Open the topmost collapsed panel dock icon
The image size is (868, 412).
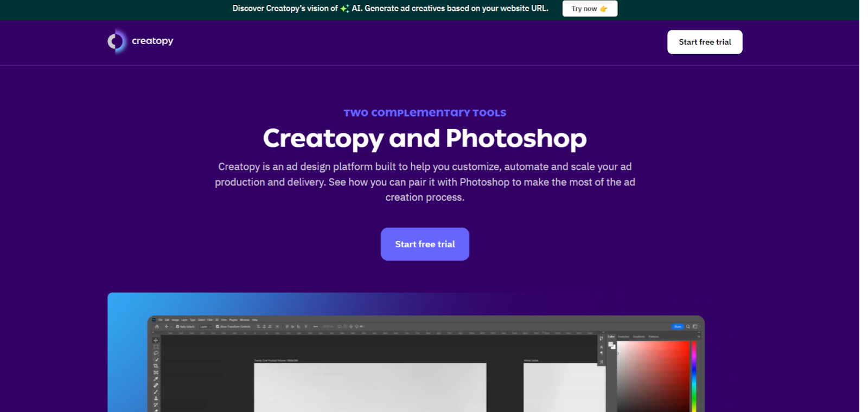602,338
